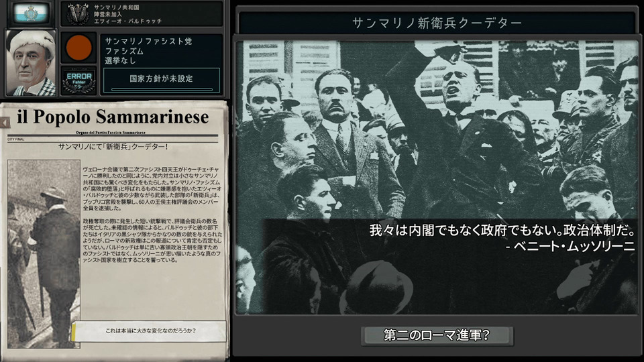Click the サンマリノ共和国 country name
Screen dimensions: 644x362
[116, 7]
